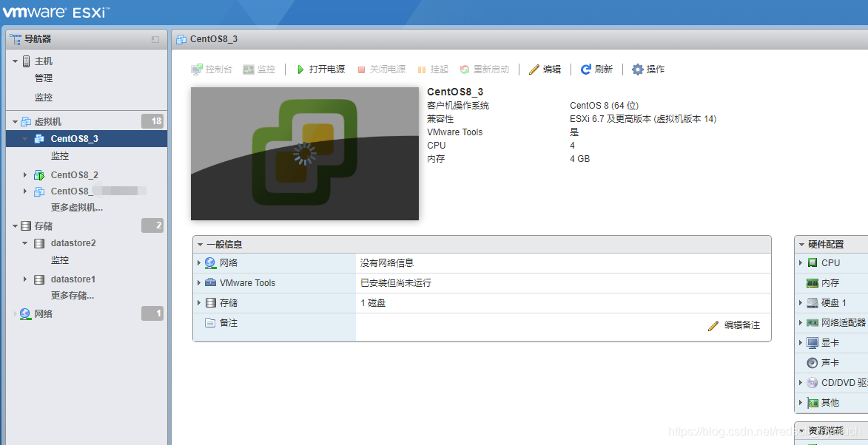868x445 pixels.
Task: Click the 存储 storage icon in navigator
Action: tap(26, 226)
